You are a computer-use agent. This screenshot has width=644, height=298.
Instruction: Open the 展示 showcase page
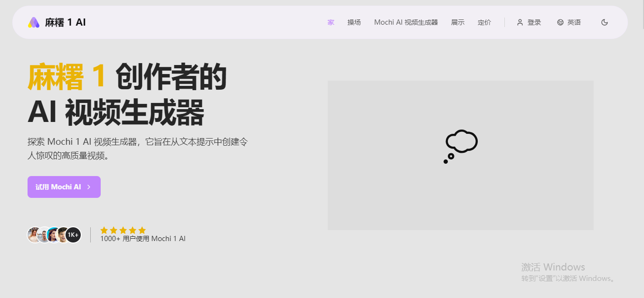(x=457, y=22)
